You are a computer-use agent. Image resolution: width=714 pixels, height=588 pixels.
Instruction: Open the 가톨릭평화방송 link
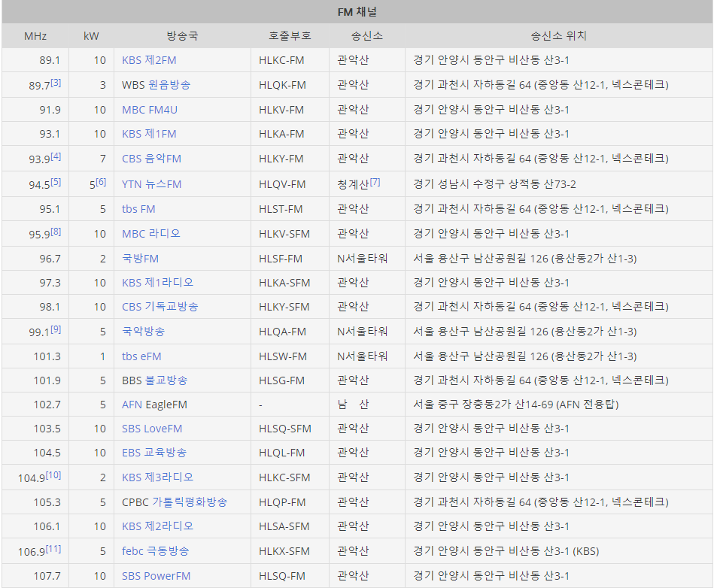(190, 502)
